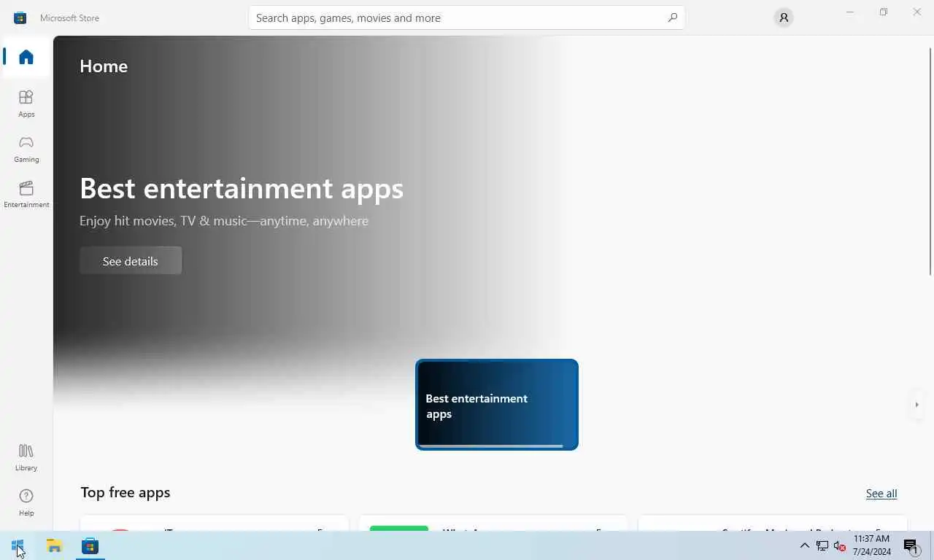Open the Windows Start menu
The height and width of the screenshot is (560, 934).
pos(18,545)
